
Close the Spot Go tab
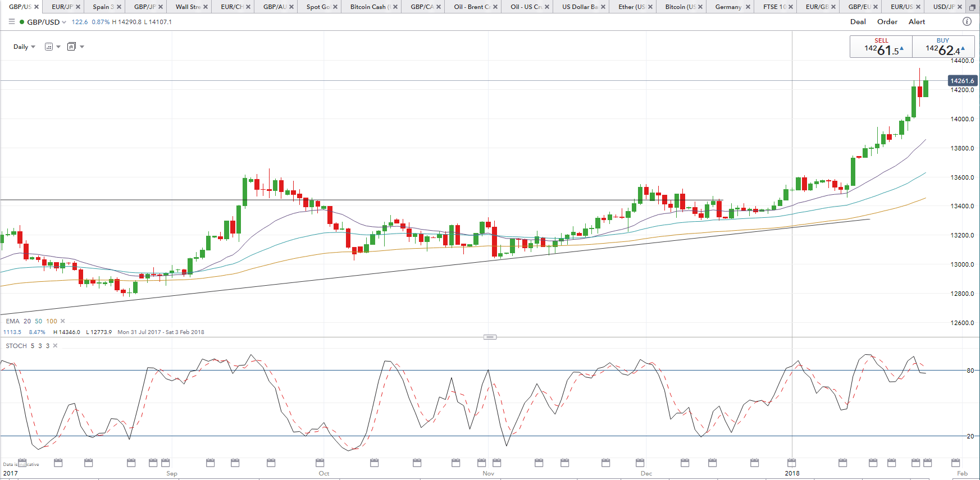(335, 7)
